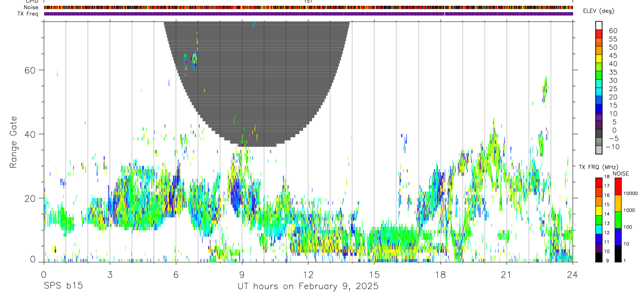Image resolution: width=644 pixels, height=297 pixels.
Task: Click the '151' value above the noise strip
Action: [308, 2]
